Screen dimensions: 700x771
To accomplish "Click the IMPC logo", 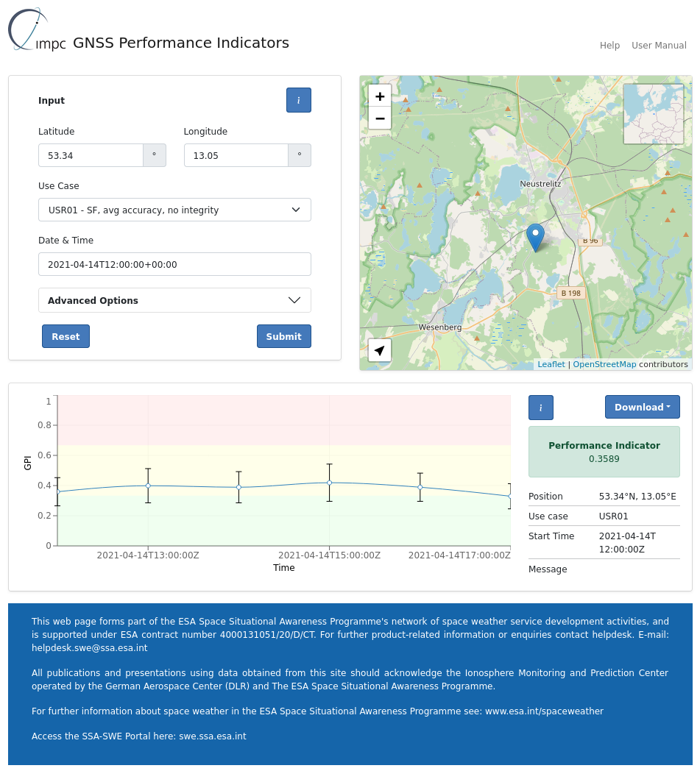I will coord(37,31).
